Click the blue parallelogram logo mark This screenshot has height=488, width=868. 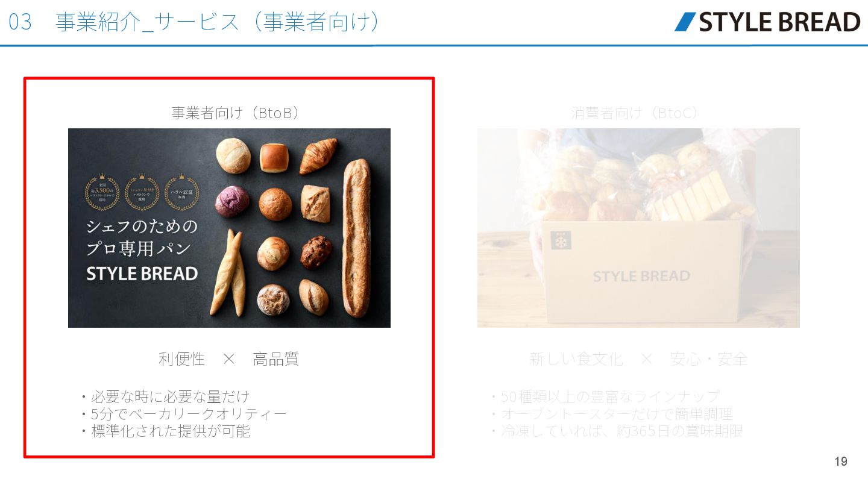coord(685,22)
